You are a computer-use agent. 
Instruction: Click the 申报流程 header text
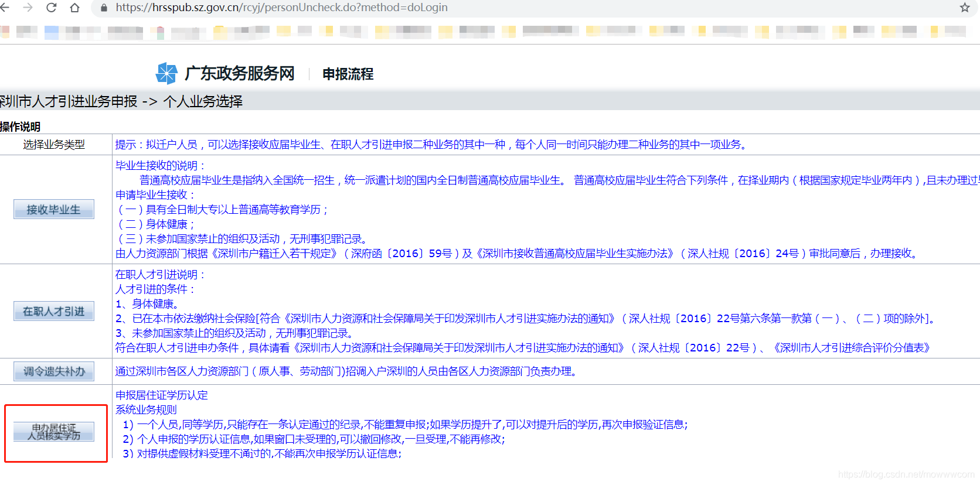tap(348, 74)
